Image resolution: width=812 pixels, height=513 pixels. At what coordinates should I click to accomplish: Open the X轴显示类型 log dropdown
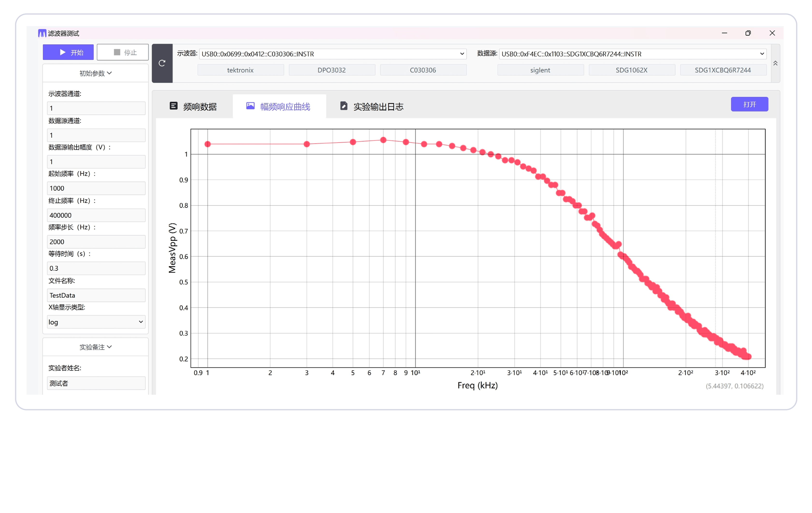(96, 322)
